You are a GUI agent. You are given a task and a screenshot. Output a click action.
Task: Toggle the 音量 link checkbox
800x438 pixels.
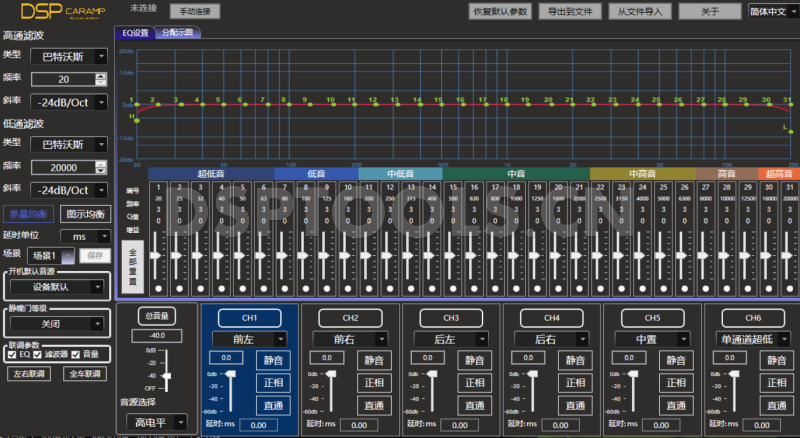(76, 354)
